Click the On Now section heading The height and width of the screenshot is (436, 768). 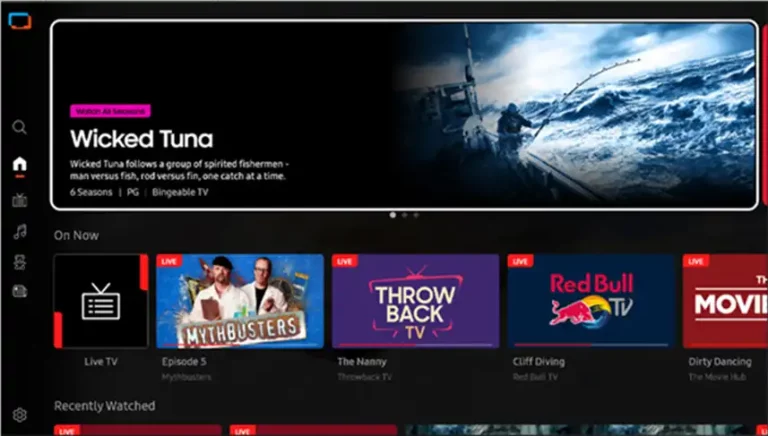[x=76, y=236]
